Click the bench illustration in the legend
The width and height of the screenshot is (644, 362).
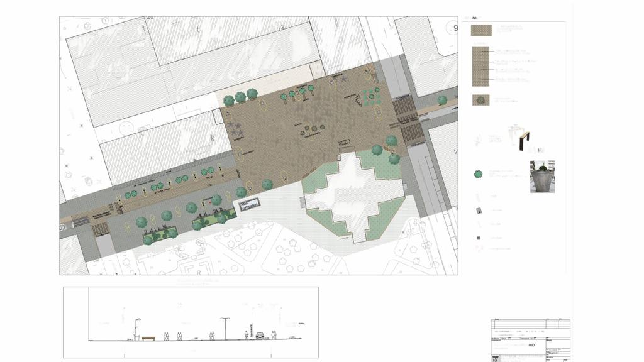coord(524,140)
